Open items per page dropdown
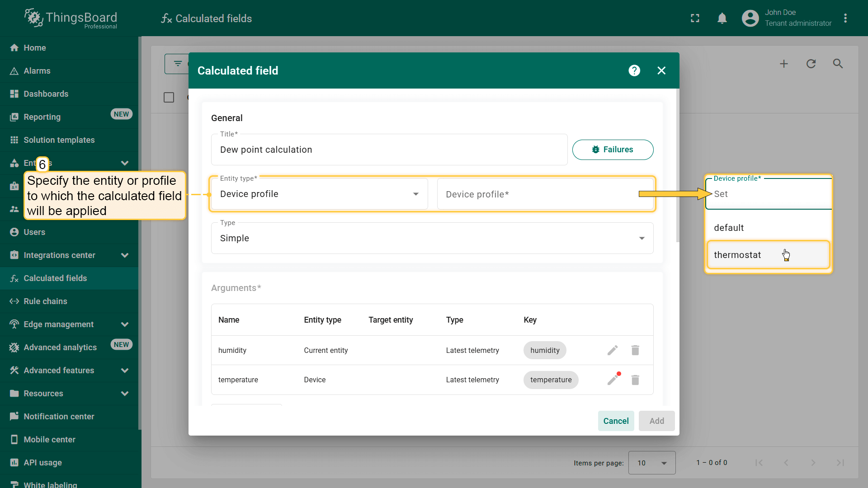The image size is (868, 488). click(651, 463)
